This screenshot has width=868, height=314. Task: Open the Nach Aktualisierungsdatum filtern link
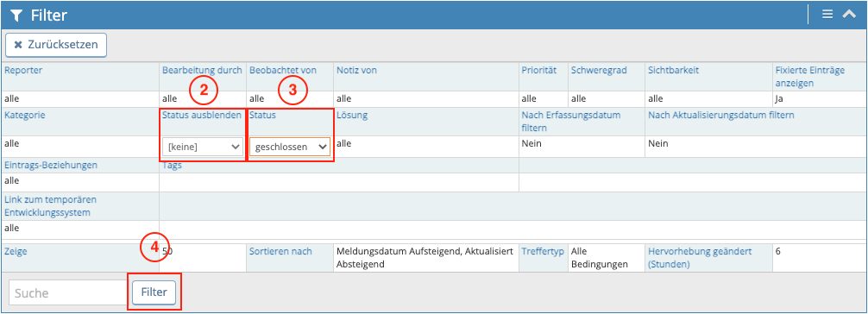721,116
